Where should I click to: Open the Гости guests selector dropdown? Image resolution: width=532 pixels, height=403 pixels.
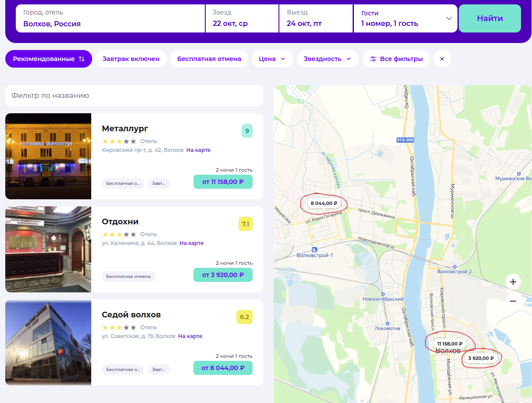coord(405,18)
